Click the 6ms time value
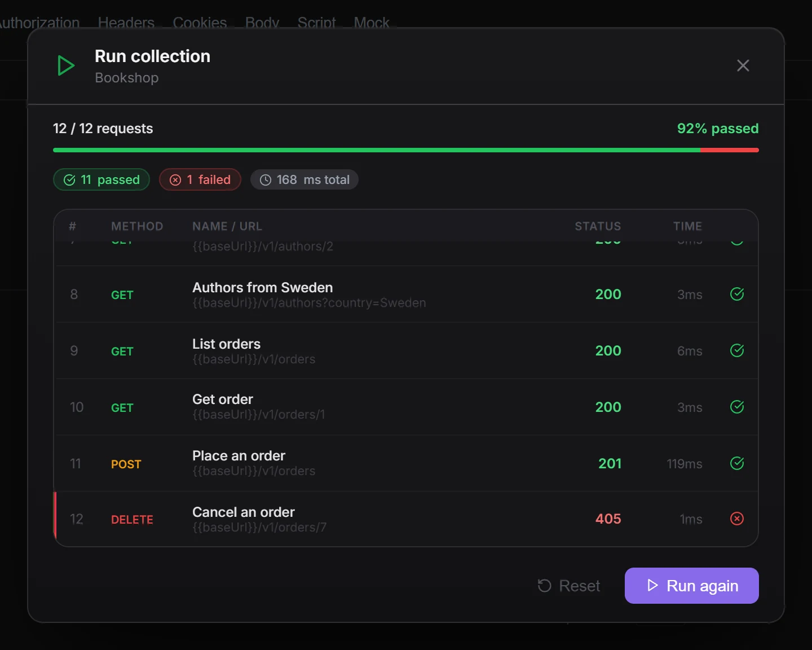This screenshot has height=650, width=812. click(690, 351)
